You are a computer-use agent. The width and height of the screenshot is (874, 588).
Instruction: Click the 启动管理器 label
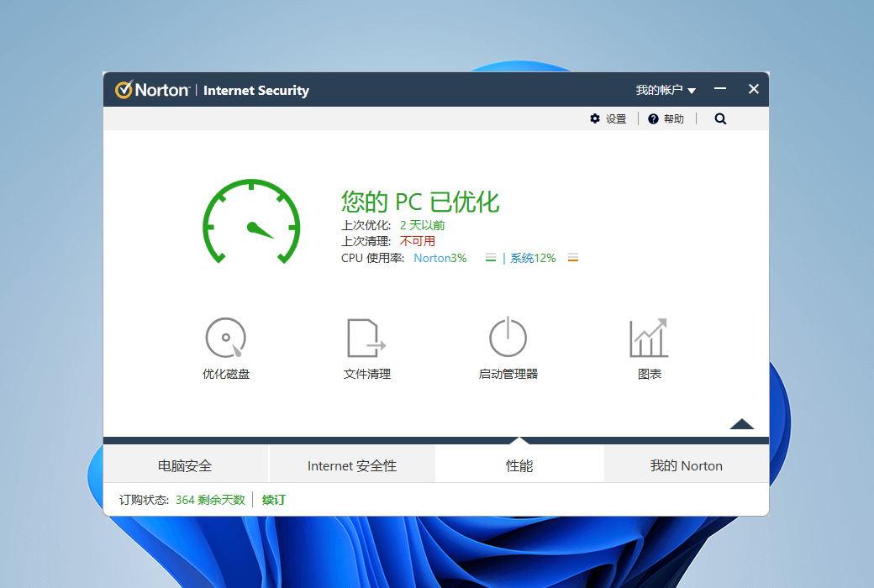pyautogui.click(x=508, y=374)
